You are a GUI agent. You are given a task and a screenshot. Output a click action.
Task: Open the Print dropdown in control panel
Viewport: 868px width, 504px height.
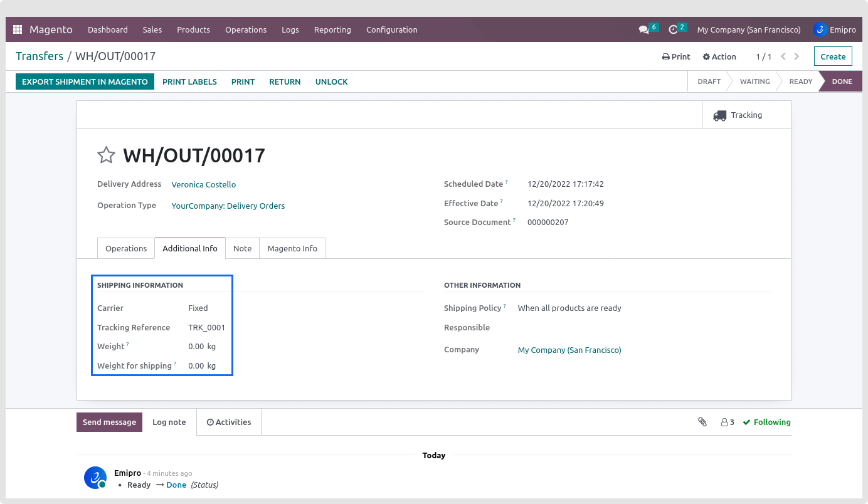coord(676,56)
